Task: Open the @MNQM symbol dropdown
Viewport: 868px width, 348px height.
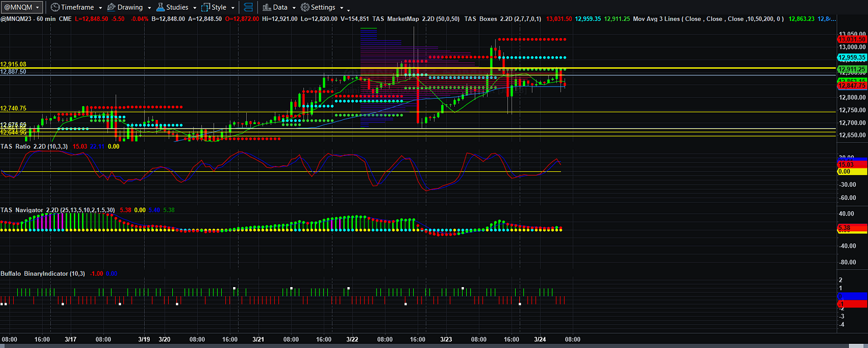Action: coord(22,7)
